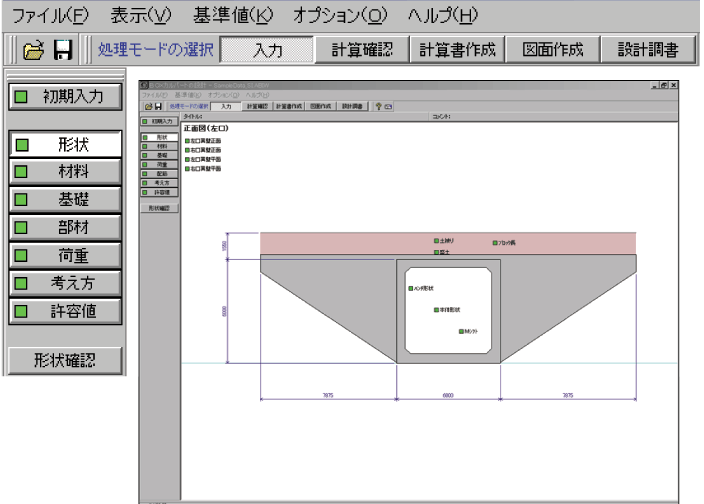Image resolution: width=704 pixels, height=504 pixels.
Task: Click the pink soil cover band in drawing
Action: 340,242
